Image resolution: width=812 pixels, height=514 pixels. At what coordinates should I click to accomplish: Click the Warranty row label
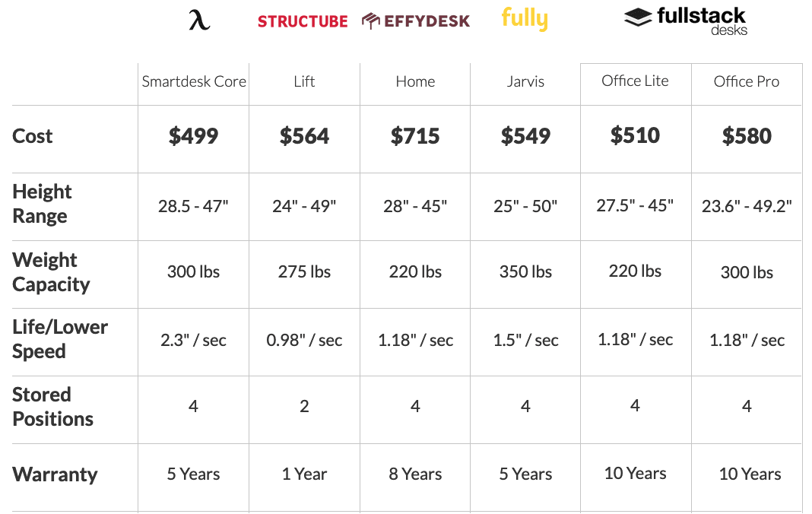point(55,474)
